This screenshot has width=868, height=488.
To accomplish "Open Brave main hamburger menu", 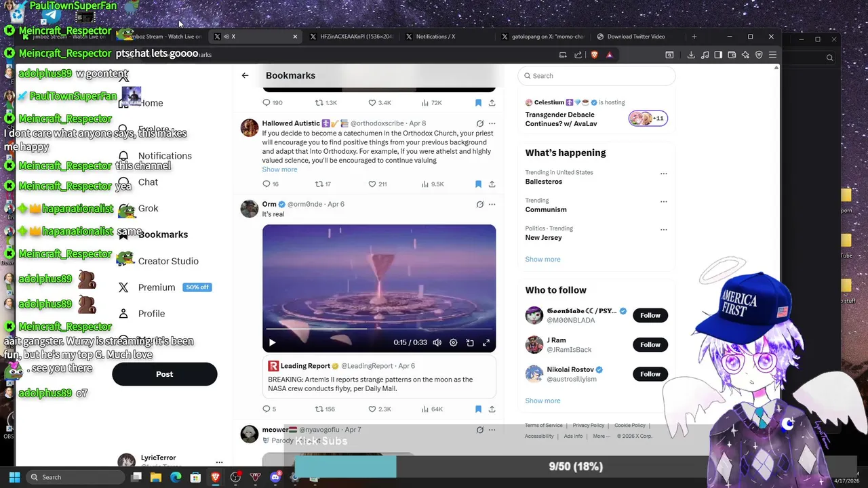I will tap(772, 55).
